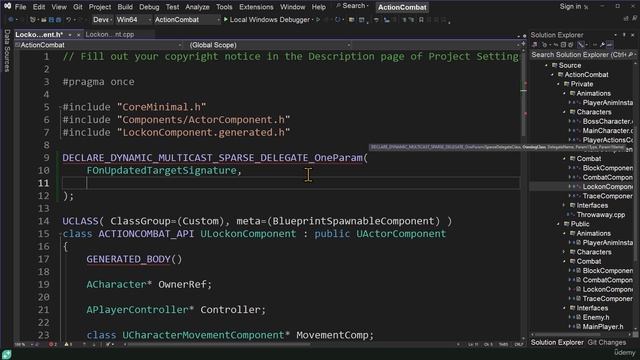Viewport: 640px width, 360px height.
Task: Click the Search box in title bar
Action: pos(352,6)
